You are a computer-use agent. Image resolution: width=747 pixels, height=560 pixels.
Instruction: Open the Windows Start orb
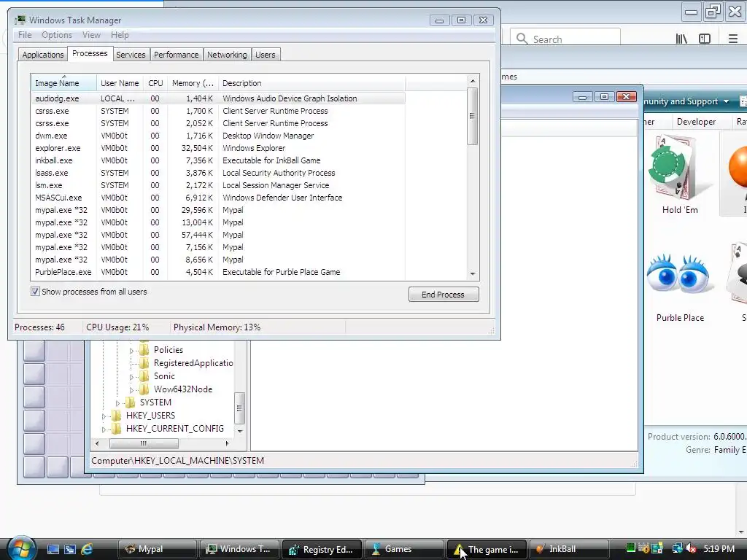coord(20,548)
